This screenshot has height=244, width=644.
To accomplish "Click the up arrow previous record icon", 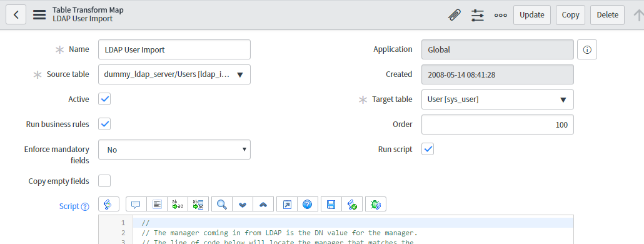I will [638, 15].
